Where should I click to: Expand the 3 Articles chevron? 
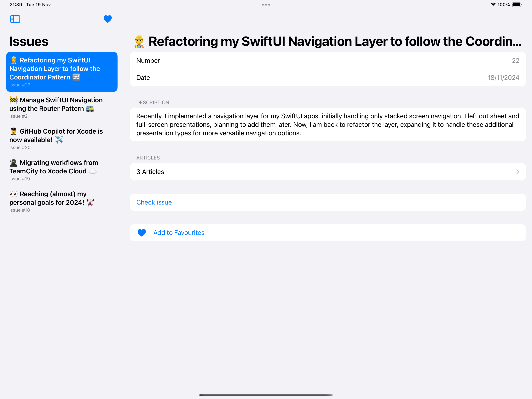click(518, 172)
